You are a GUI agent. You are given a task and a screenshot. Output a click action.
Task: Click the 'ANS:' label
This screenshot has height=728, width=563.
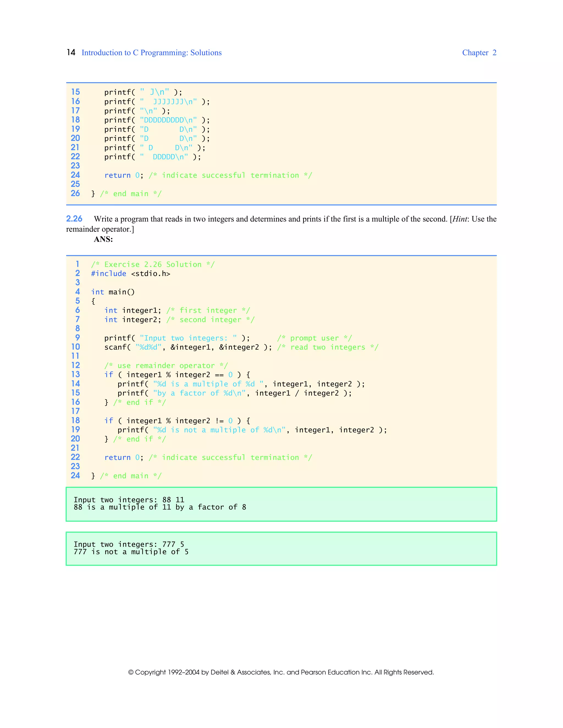pyautogui.click(x=103, y=239)
